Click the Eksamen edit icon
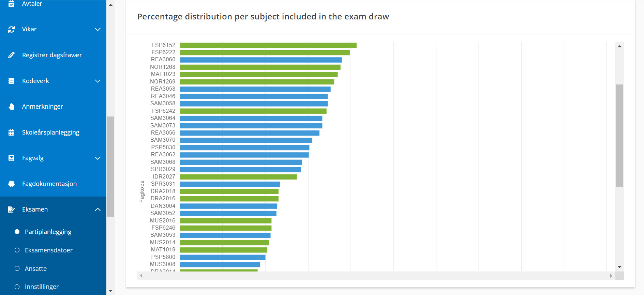Screen dimensions: 644x295 [12, 209]
